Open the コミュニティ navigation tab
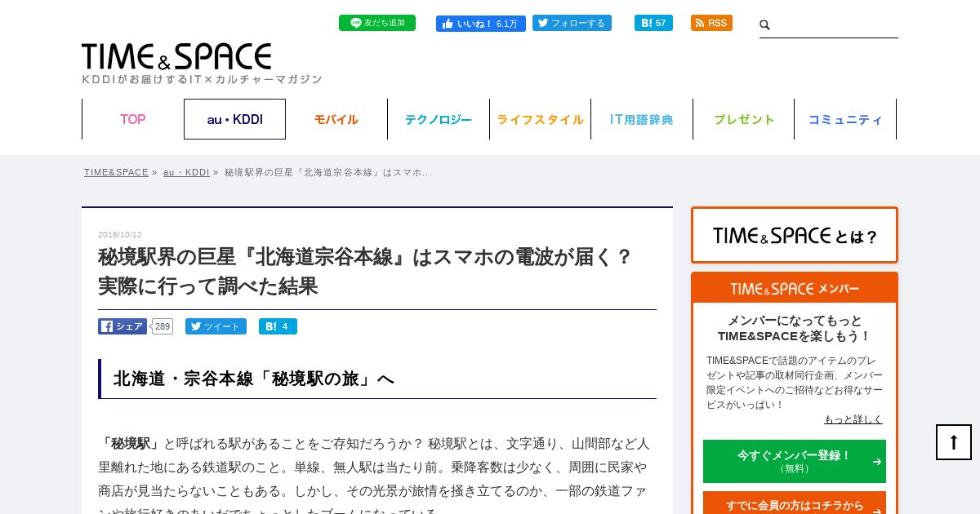The image size is (980, 514). (x=845, y=119)
